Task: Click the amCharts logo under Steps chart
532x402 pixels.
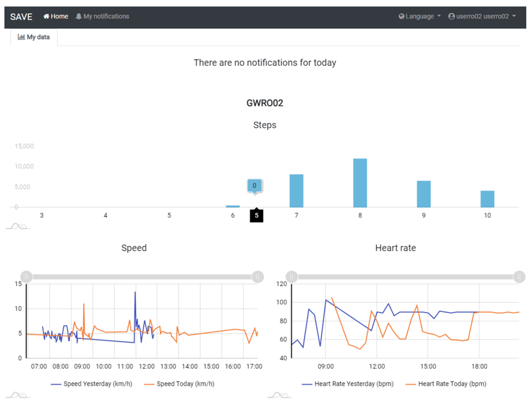Action: [18, 226]
